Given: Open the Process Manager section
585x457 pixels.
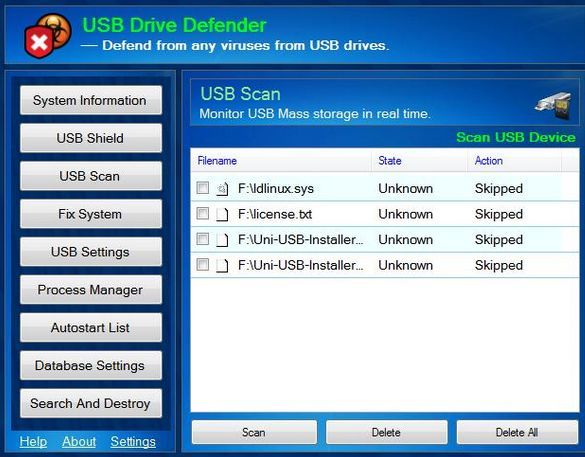Looking at the screenshot, I should click(91, 290).
